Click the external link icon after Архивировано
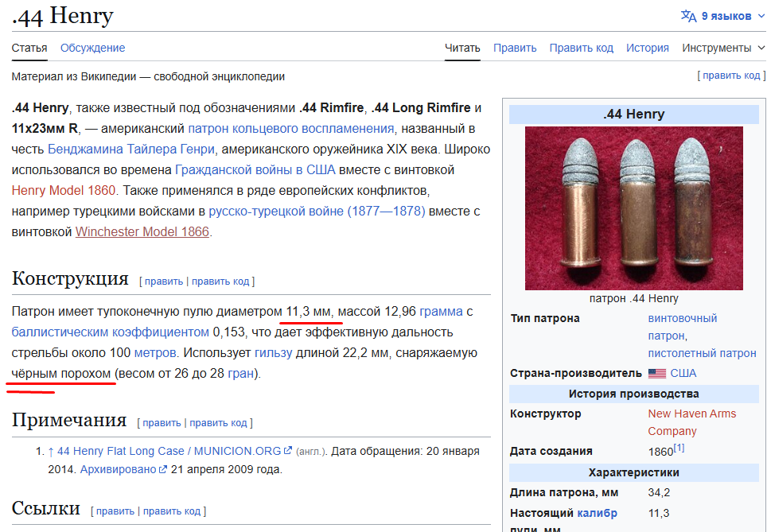Viewport: 771px width, 532px height. [x=163, y=469]
